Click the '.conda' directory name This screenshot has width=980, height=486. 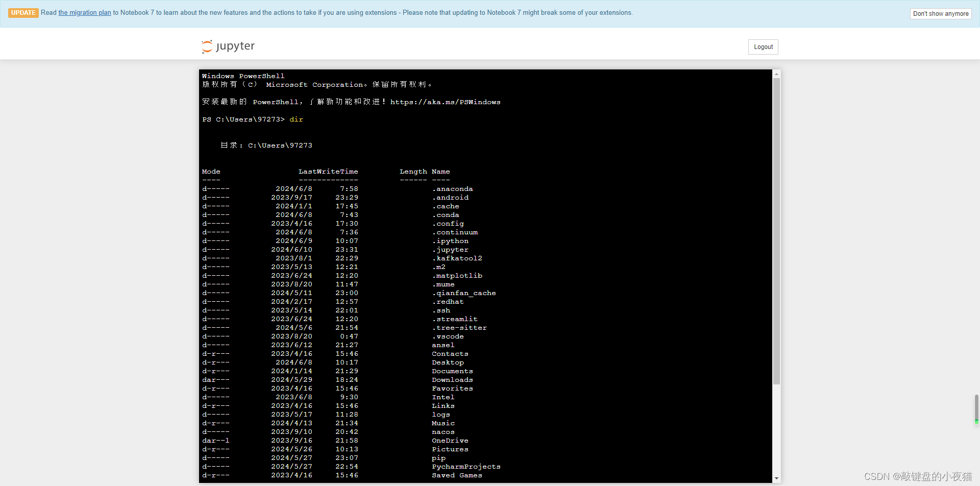pos(446,215)
